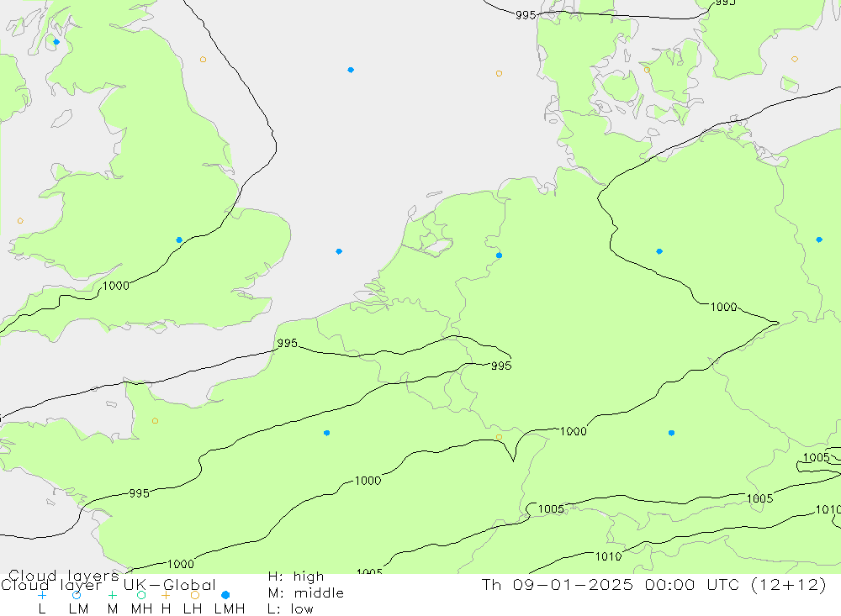Select the orange circle marker over southern Sweden
The image size is (841, 616).
point(795,59)
